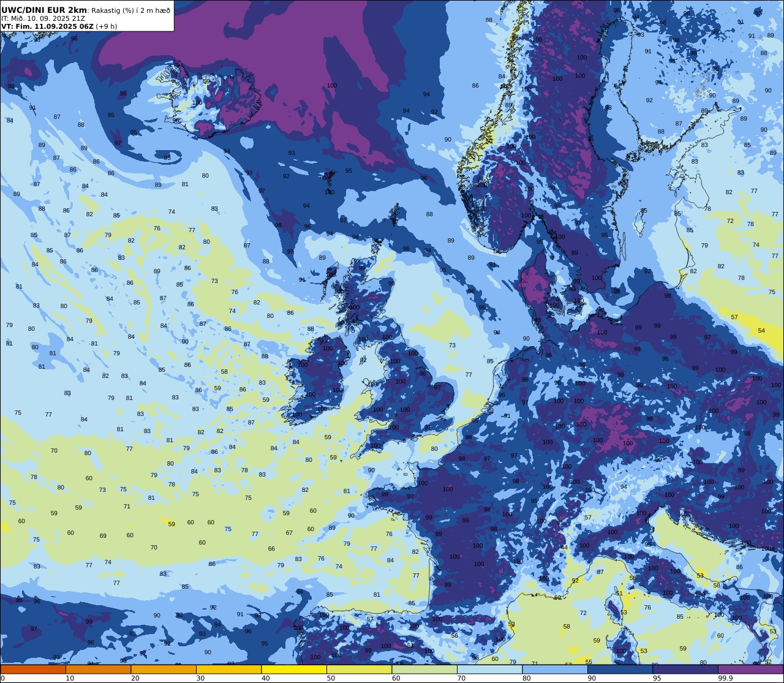Click the legend tick label '50'
The width and height of the screenshot is (784, 683).
click(x=331, y=678)
